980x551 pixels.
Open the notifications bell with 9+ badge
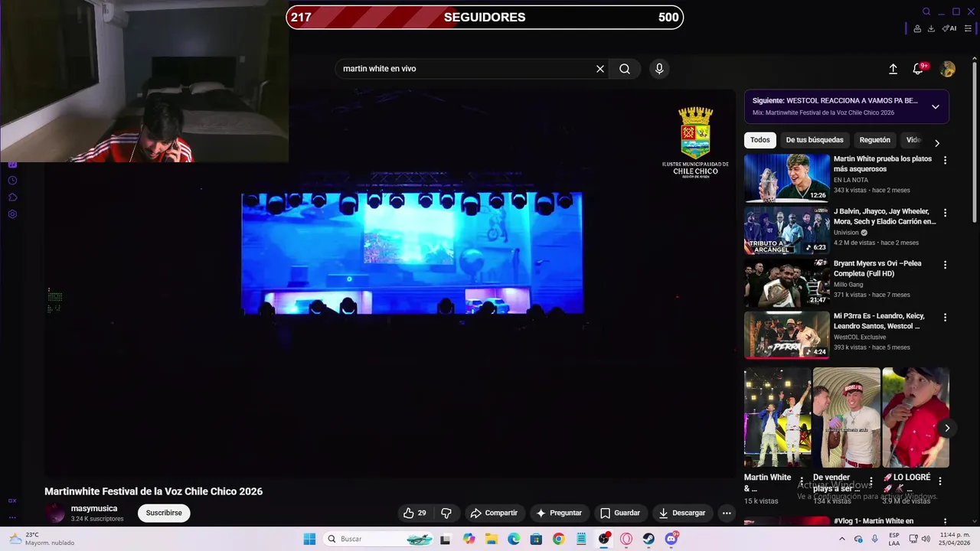click(x=918, y=69)
